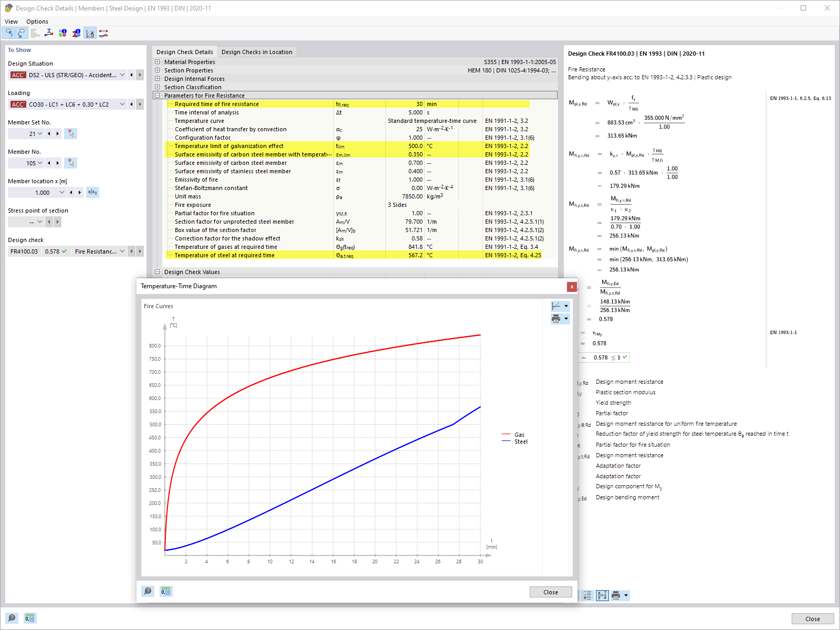Image resolution: width=840 pixels, height=630 pixels.
Task: Toggle the x/x0 button for member location
Action: tap(92, 192)
